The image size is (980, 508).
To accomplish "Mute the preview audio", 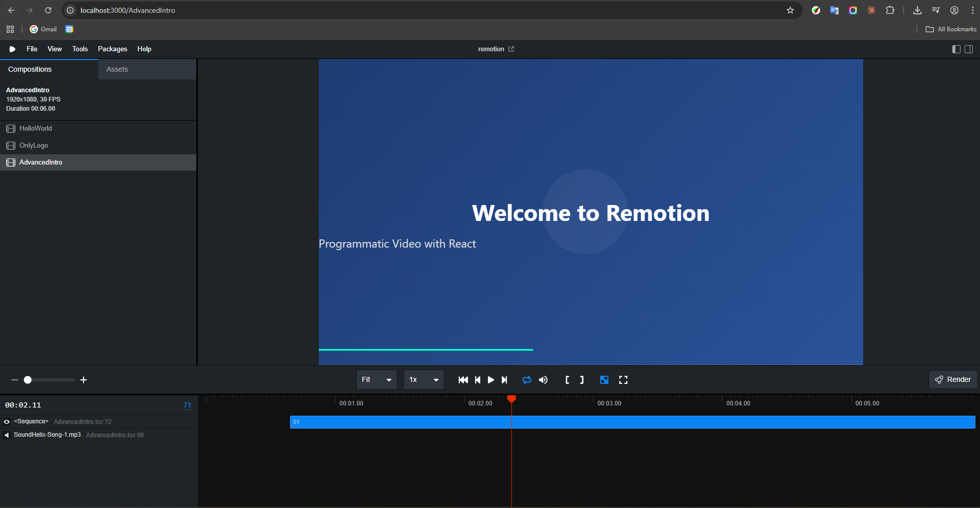I will pos(543,380).
